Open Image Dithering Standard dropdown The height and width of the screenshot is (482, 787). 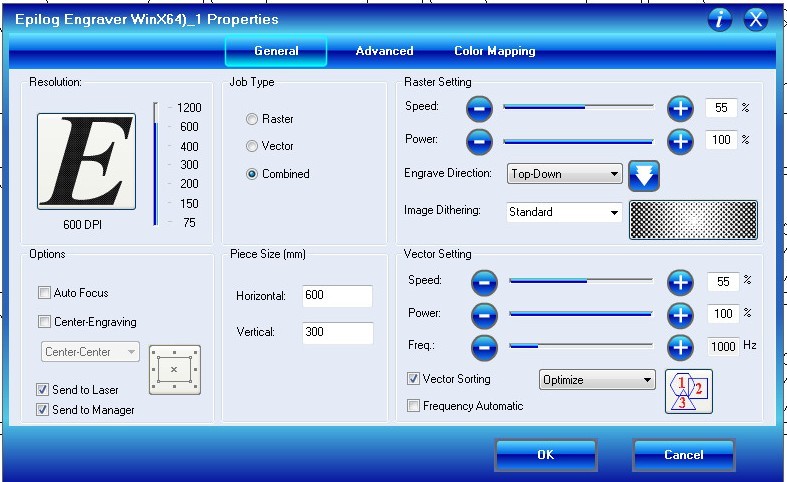(565, 212)
